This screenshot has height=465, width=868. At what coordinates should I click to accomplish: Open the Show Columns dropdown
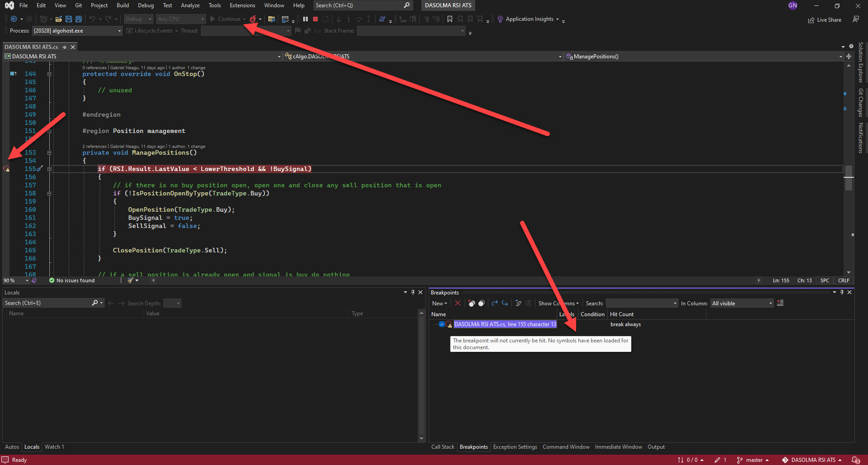[558, 303]
